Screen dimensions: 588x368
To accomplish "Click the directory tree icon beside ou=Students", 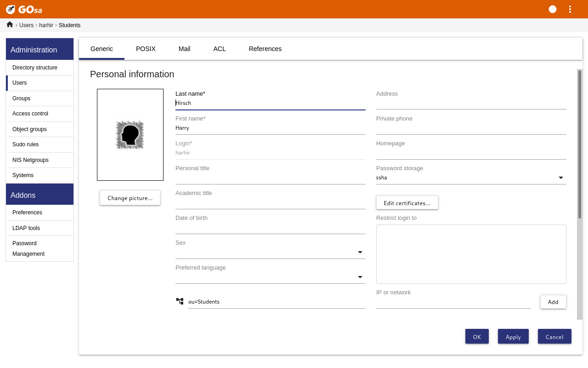I will pos(180,301).
